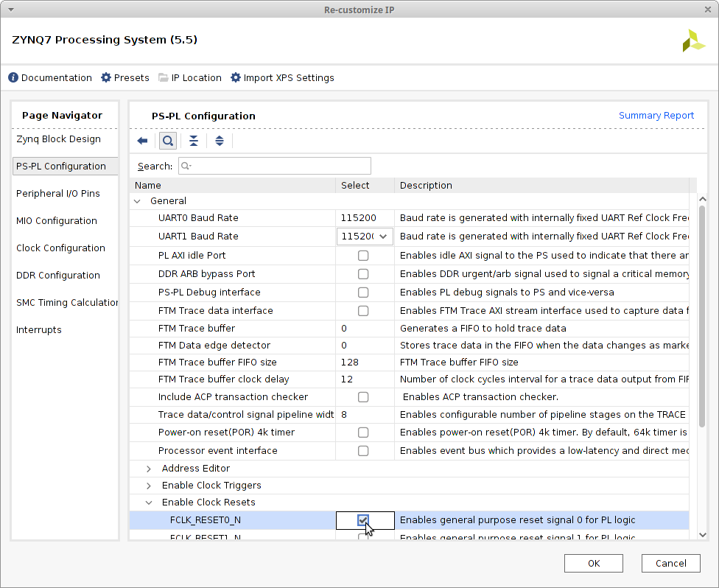The height and width of the screenshot is (588, 719).
Task: Expand the Address Editor tree node
Action: (149, 469)
